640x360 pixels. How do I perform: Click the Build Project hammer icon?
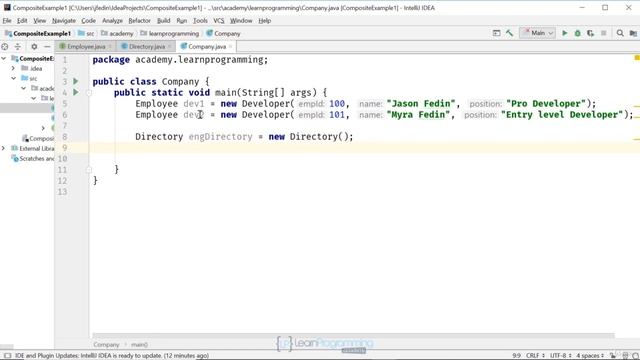(x=509, y=33)
